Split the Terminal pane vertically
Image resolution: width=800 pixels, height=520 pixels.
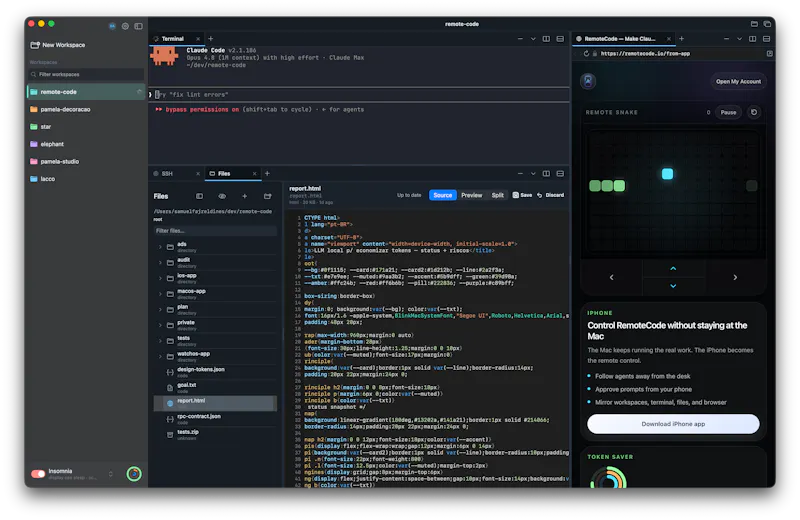click(546, 39)
